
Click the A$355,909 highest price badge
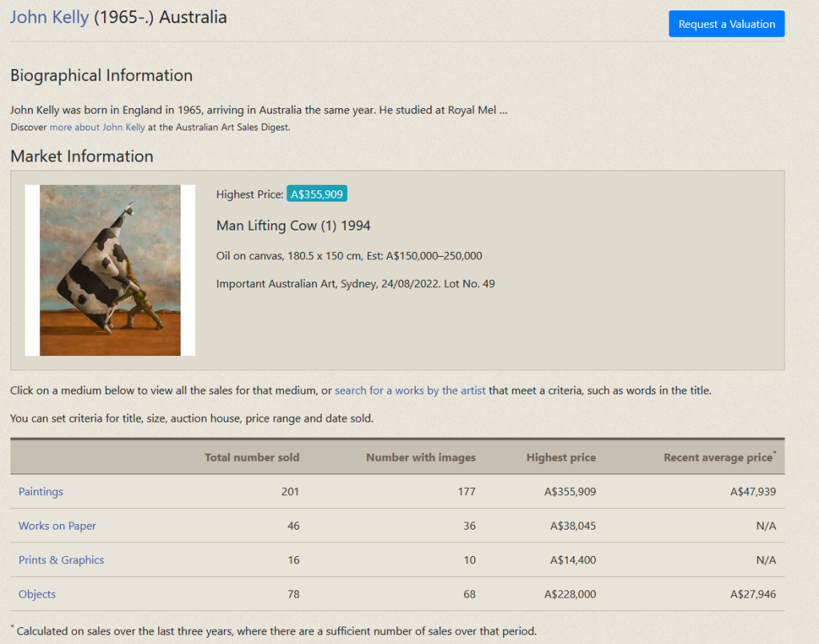[x=317, y=194]
